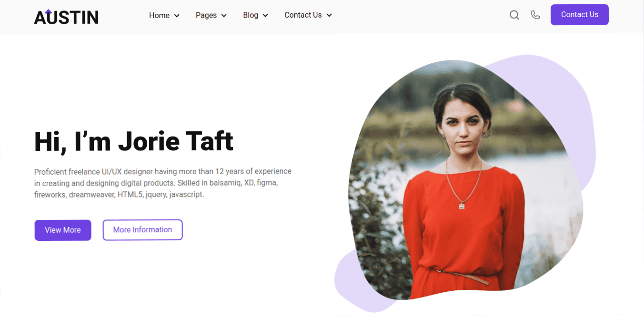Open the Blog dropdown chevron
Screen dimensions: 644x316
click(x=265, y=16)
